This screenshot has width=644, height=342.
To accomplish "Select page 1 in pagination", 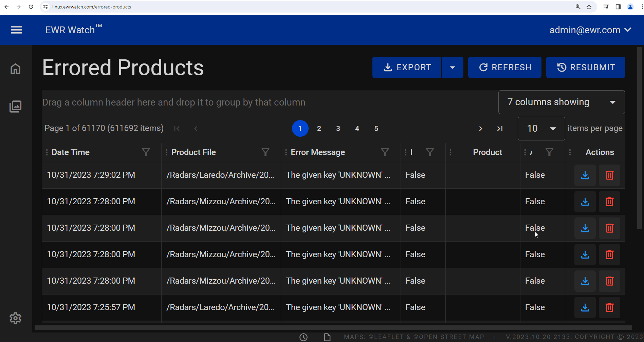I will pos(300,129).
